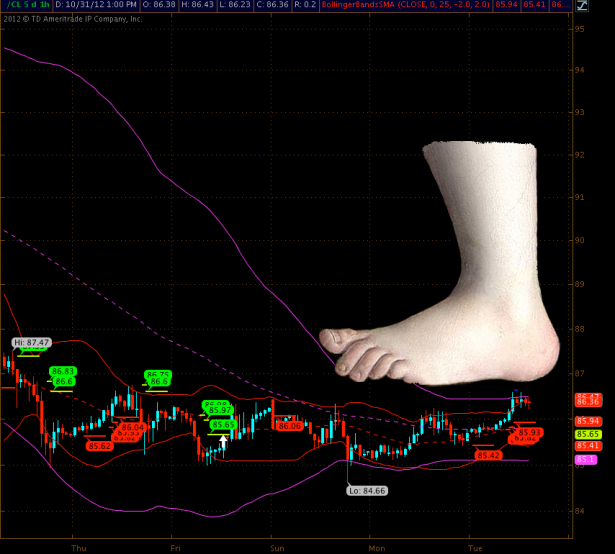This screenshot has height=554, width=615.
Task: Click the Mon date on time axis
Action: 377,547
